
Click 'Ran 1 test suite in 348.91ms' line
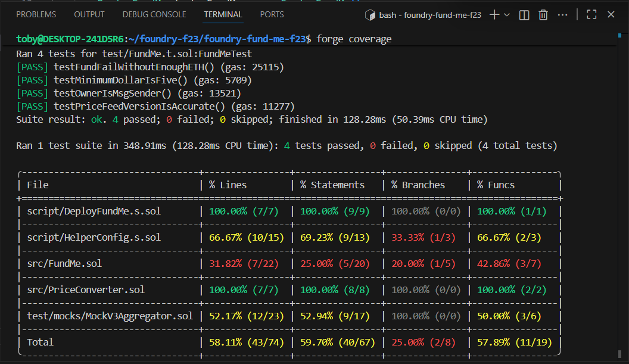(x=287, y=146)
